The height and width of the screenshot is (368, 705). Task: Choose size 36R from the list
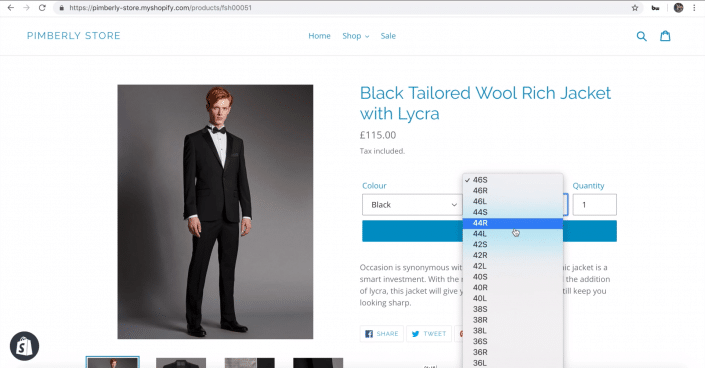[513, 352]
